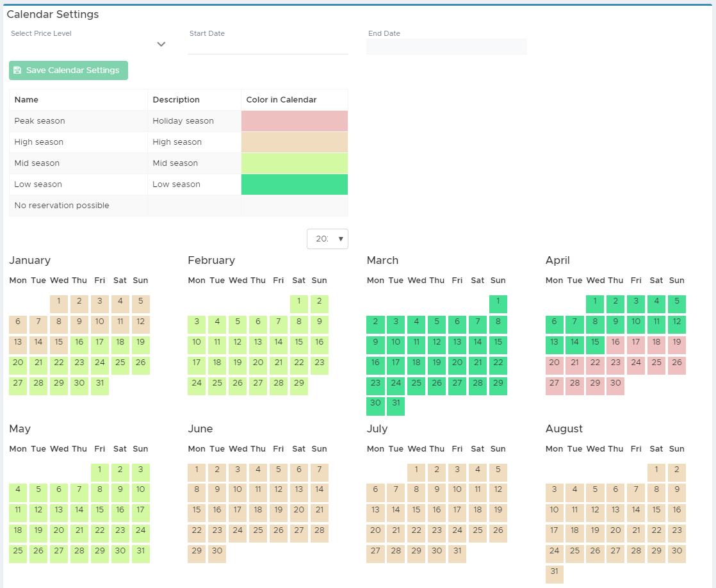Select June 30 in the calendar
The image size is (716, 588).
point(217,554)
